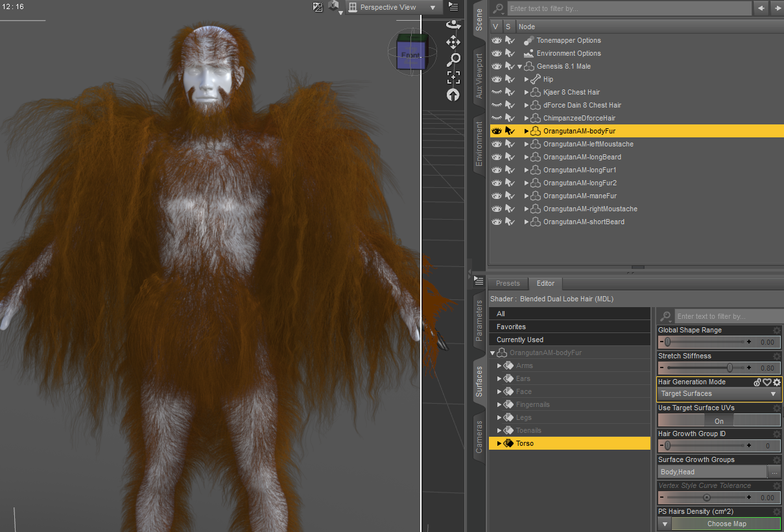The height and width of the screenshot is (532, 784).
Task: Click the frame selection camera control
Action: pyautogui.click(x=453, y=77)
